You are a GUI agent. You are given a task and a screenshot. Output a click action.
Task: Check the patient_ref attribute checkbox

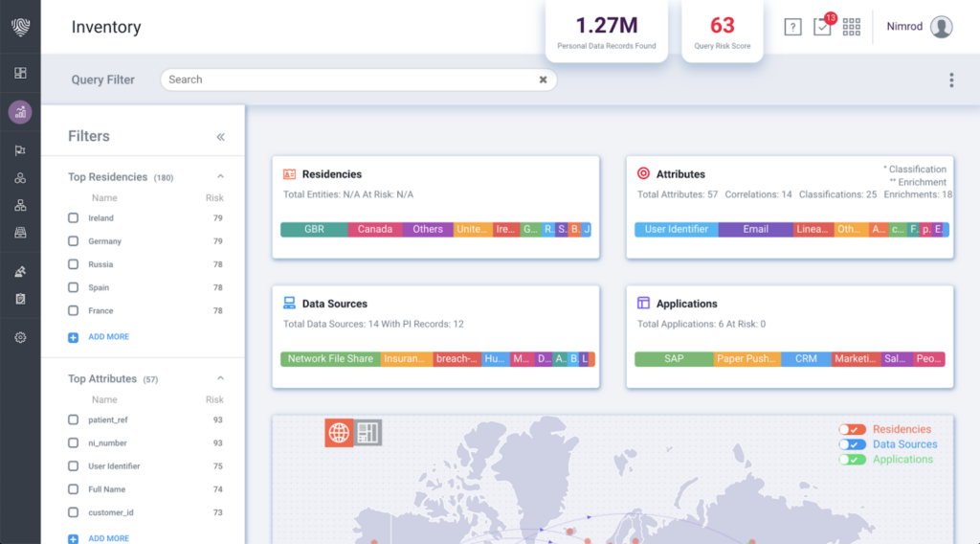coord(74,420)
